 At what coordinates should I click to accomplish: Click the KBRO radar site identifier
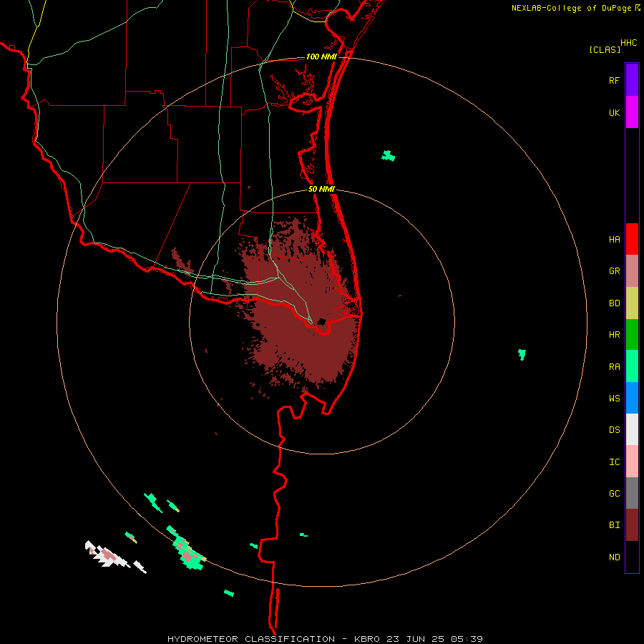tap(367, 639)
